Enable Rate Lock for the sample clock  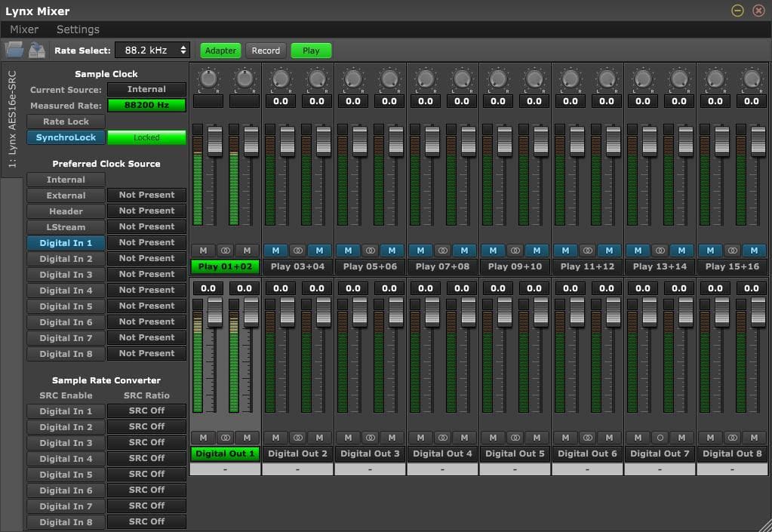click(66, 121)
